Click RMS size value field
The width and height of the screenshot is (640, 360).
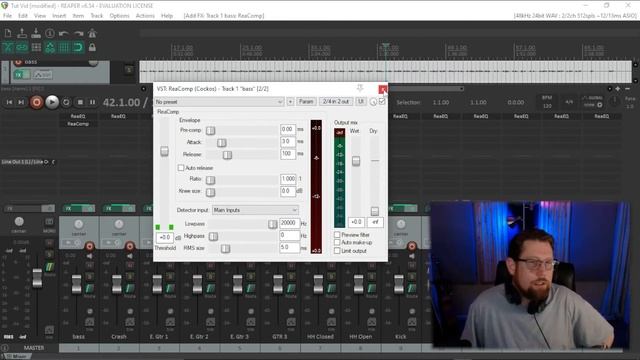[x=289, y=247]
